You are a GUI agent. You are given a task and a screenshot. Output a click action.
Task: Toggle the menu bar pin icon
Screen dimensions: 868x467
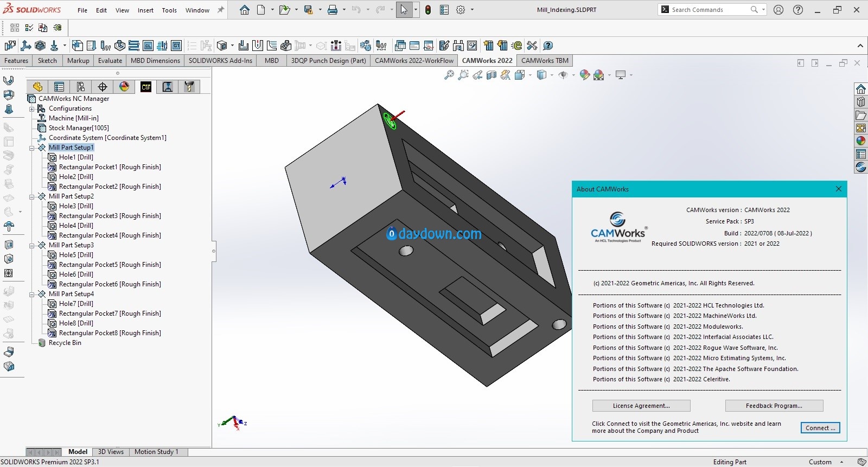[221, 10]
